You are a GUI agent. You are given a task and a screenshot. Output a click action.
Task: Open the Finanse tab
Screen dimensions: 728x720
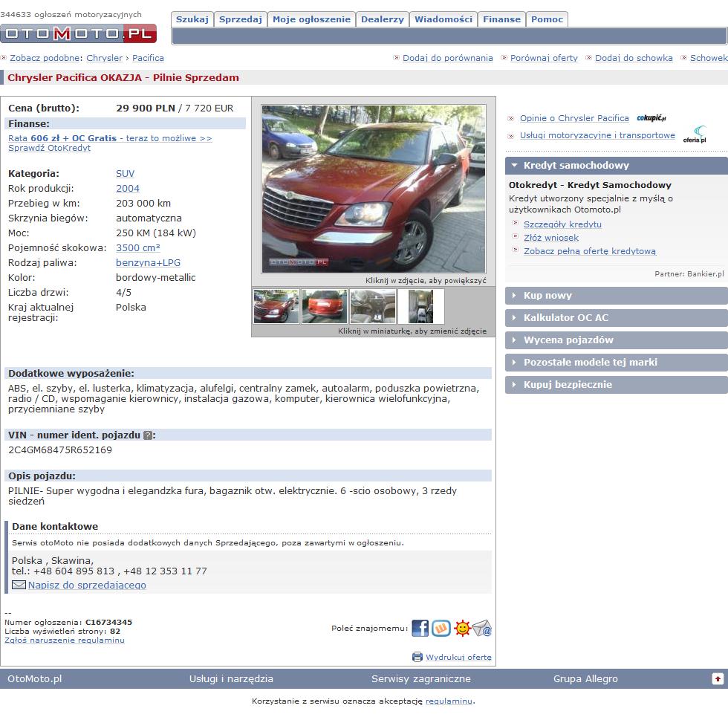coord(502,19)
